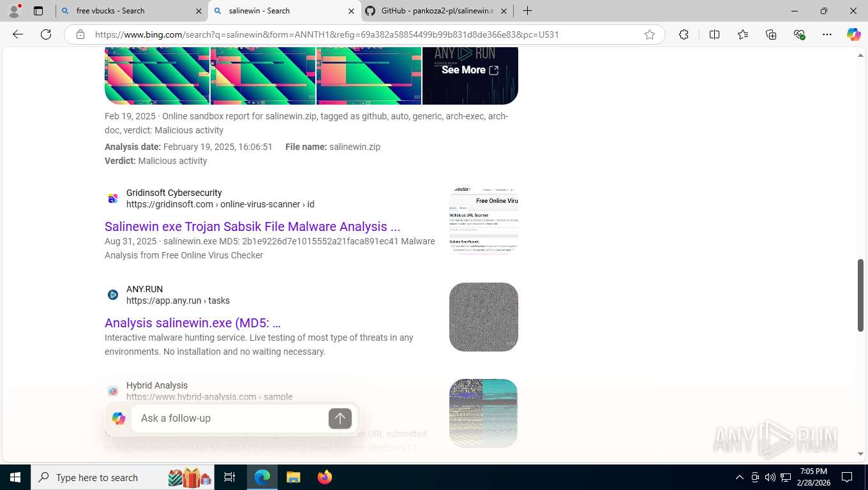The width and height of the screenshot is (868, 490).
Task: Open the Hybrid Analysis glitch thumbnail
Action: click(x=484, y=413)
